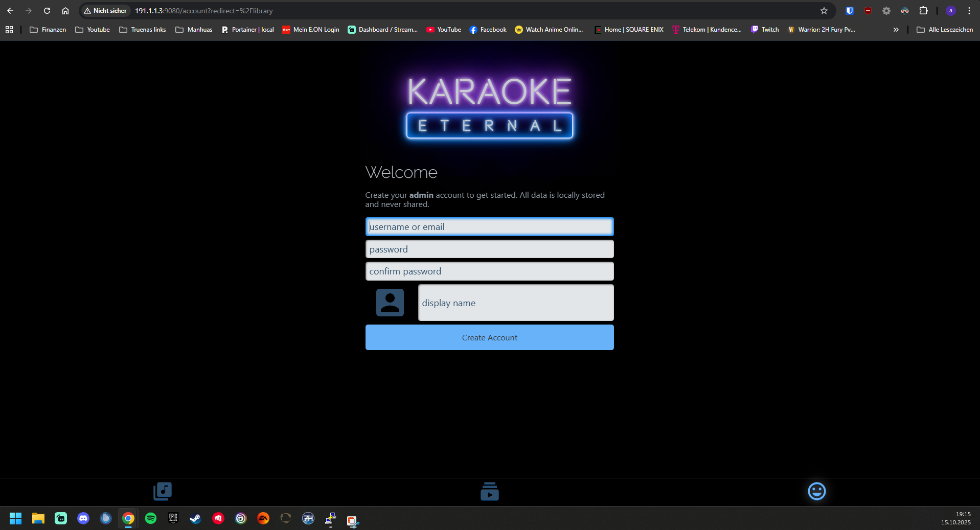Viewport: 980px width, 530px height.
Task: Open the Finanzen bookmarks folder
Action: click(48, 30)
